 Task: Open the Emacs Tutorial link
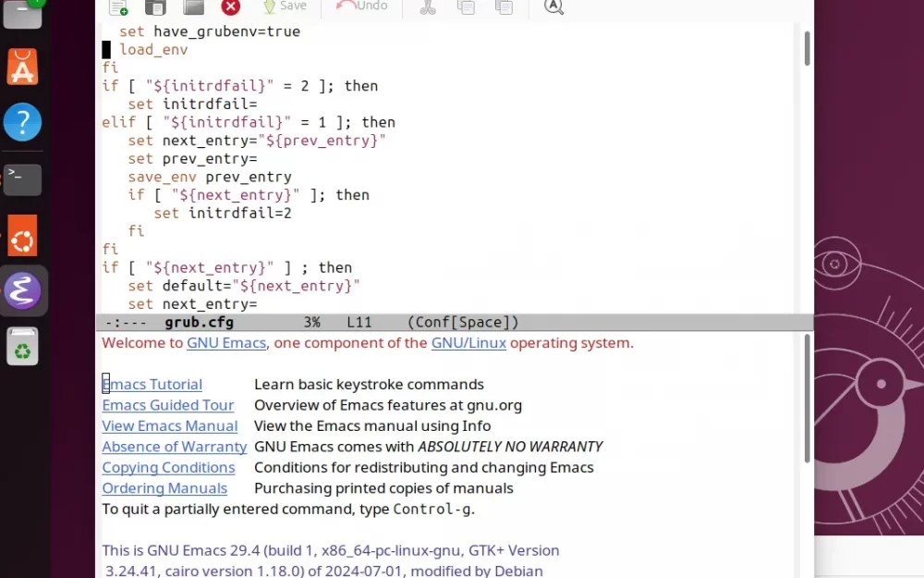click(x=152, y=385)
